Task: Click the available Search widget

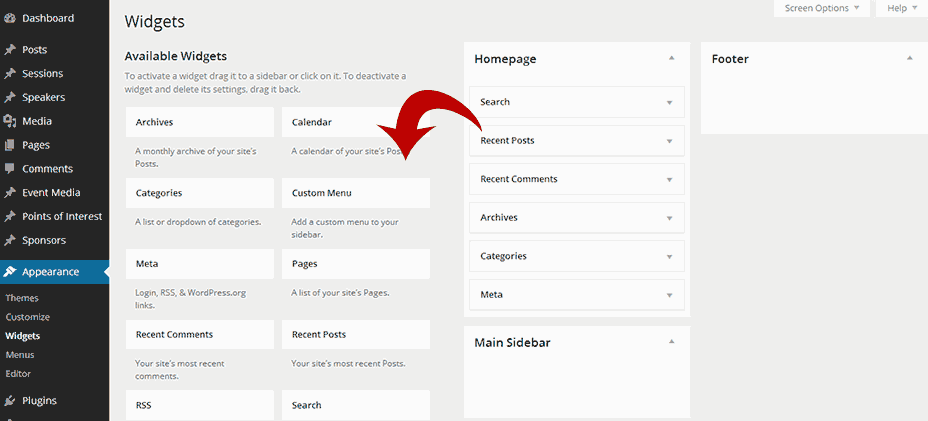Action: click(x=356, y=405)
